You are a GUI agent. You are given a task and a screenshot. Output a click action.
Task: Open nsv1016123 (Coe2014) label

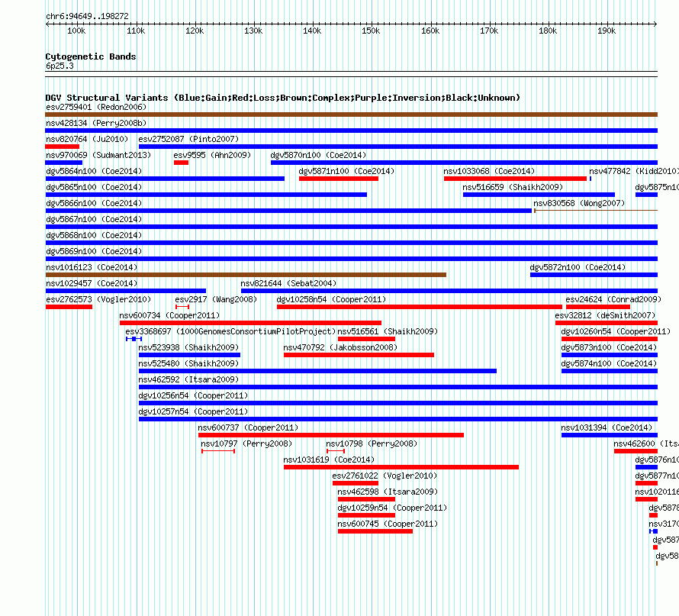coord(92,267)
